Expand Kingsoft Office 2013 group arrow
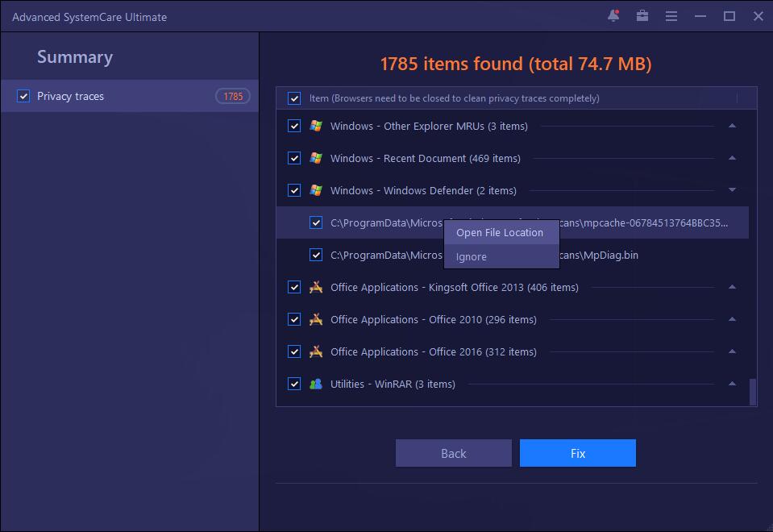This screenshot has width=773, height=532. click(x=732, y=286)
